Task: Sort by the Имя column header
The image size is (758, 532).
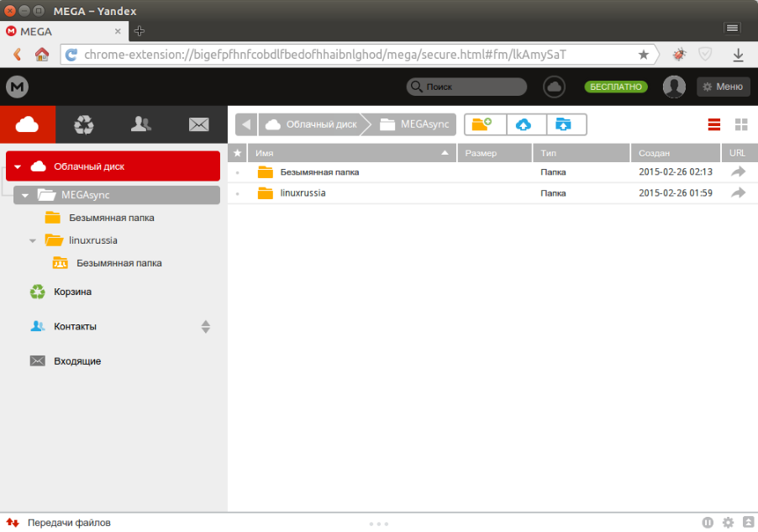Action: [352, 153]
